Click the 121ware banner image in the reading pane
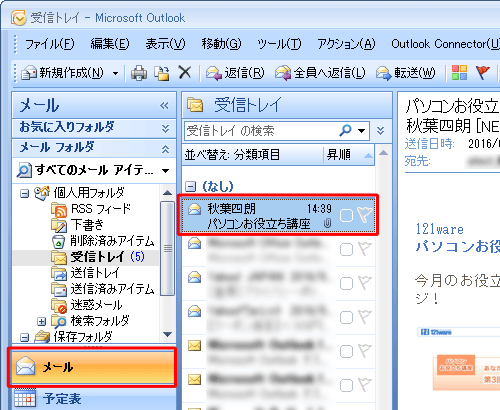This screenshot has width=500, height=410. pos(459,332)
